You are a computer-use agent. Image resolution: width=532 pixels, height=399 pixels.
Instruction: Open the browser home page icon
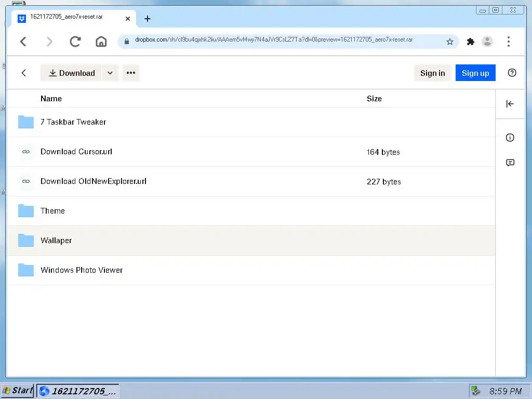point(101,42)
